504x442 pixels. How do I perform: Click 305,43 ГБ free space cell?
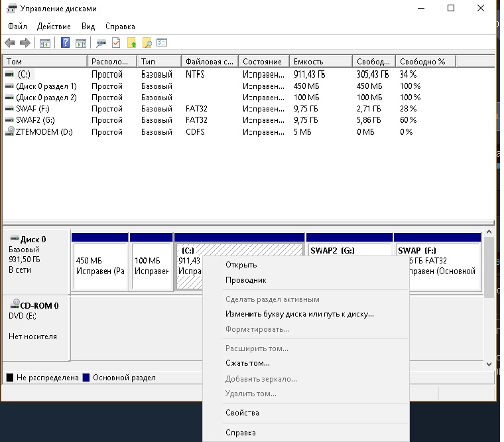tap(373, 74)
